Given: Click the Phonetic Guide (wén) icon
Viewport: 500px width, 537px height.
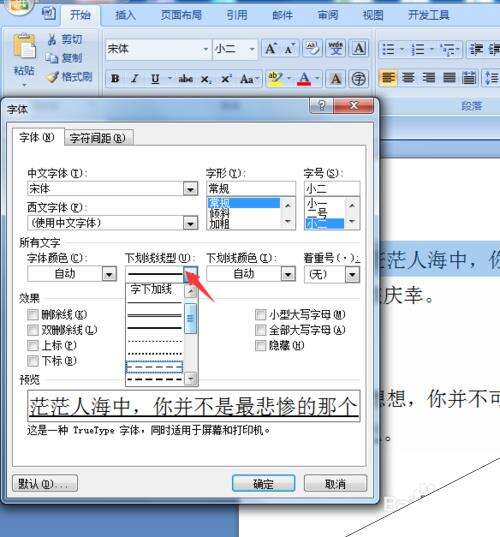Looking at the screenshot, I should coord(335,48).
